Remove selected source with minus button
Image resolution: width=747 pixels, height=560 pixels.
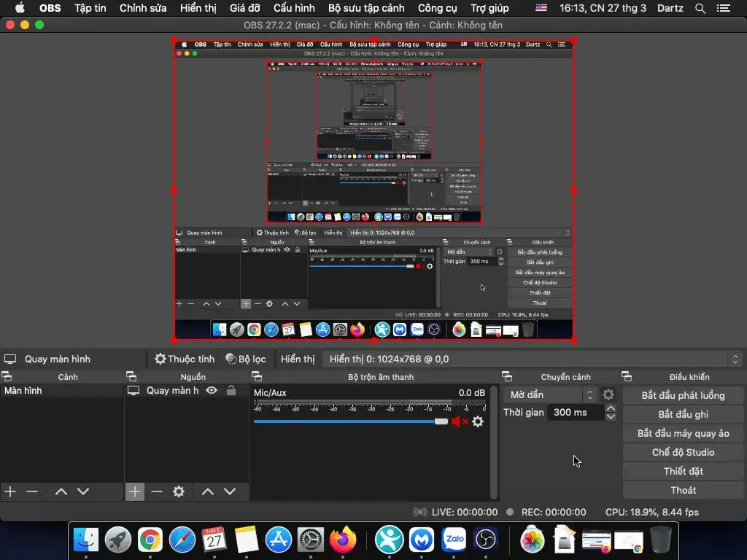157,491
